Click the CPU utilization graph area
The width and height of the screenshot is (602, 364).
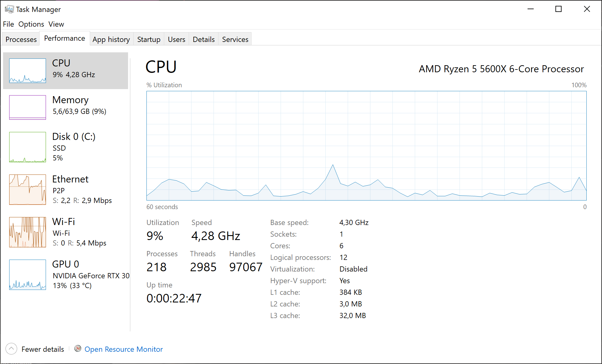(366, 146)
